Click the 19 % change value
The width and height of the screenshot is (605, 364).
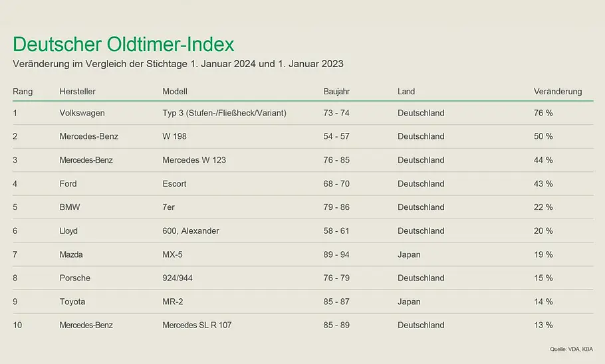(543, 254)
